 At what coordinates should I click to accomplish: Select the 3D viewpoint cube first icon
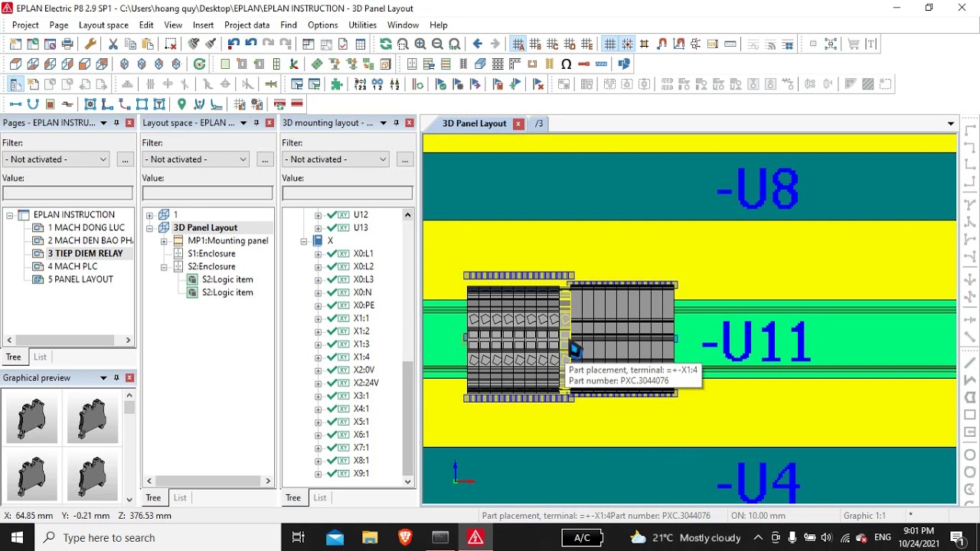pos(15,64)
